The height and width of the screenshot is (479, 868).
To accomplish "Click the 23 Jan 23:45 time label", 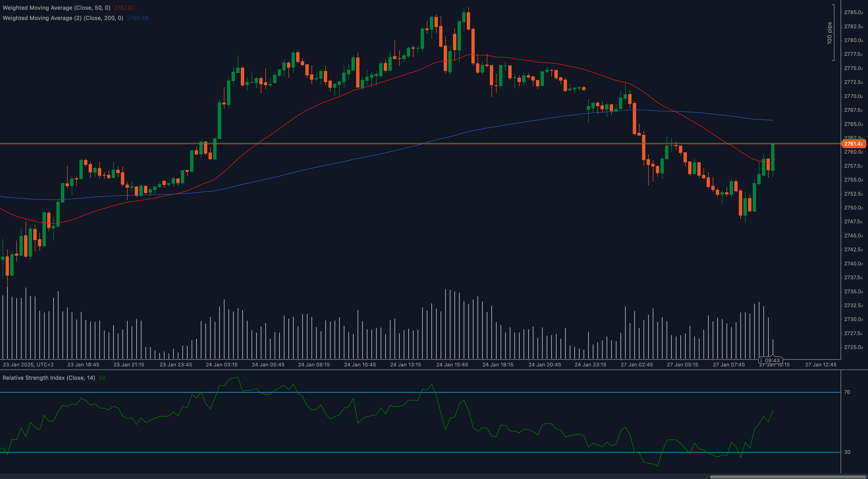I will tap(175, 365).
